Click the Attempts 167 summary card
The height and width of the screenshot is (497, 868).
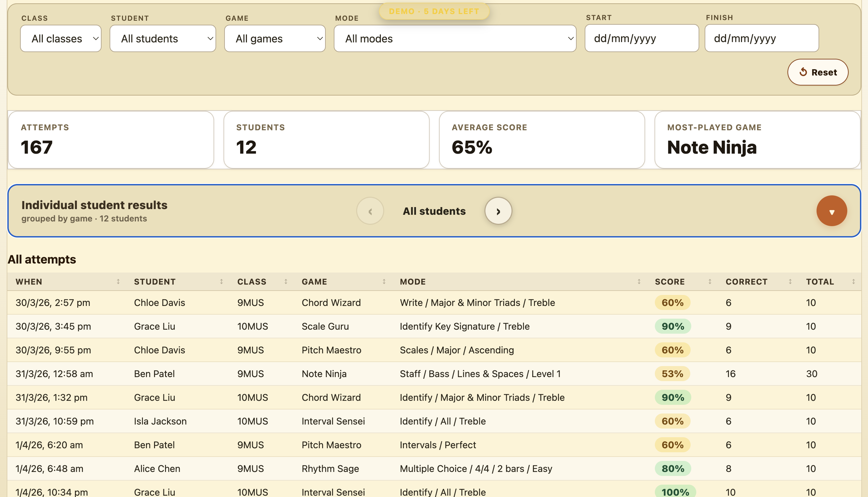click(111, 140)
